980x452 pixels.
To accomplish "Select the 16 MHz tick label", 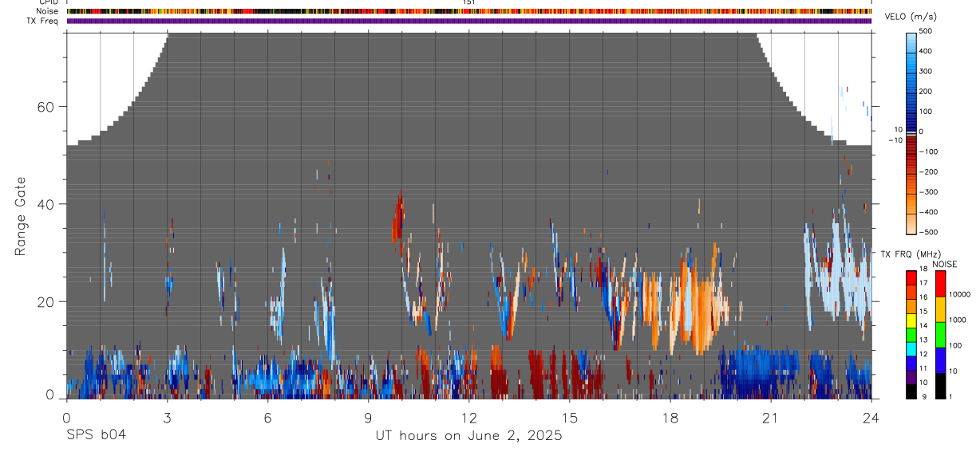I will click(923, 298).
